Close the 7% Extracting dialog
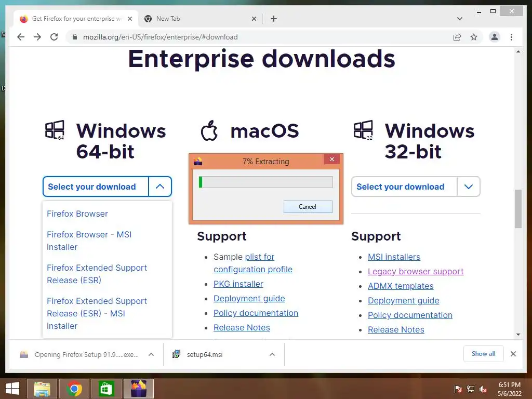The image size is (532, 399). coord(332,159)
